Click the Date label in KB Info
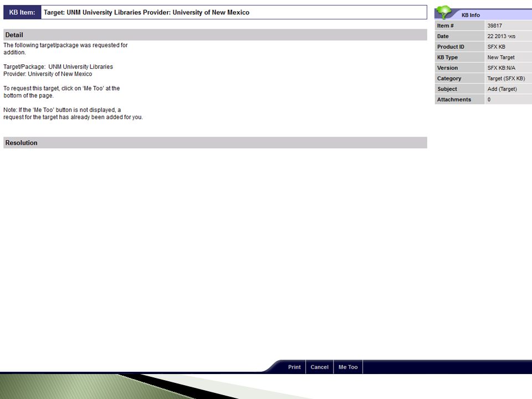The image size is (532, 399). [443, 36]
